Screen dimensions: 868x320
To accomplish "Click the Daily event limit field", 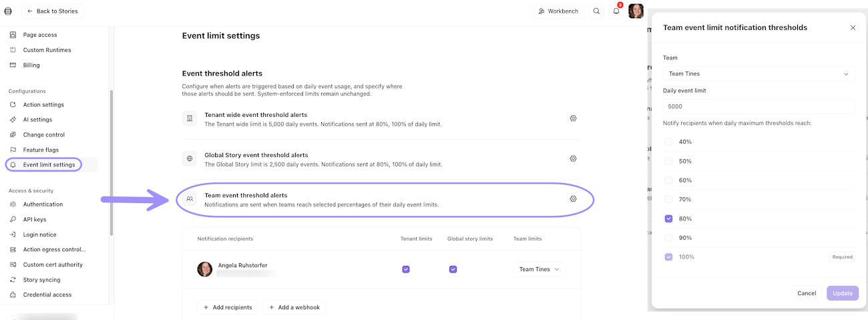I will 758,106.
